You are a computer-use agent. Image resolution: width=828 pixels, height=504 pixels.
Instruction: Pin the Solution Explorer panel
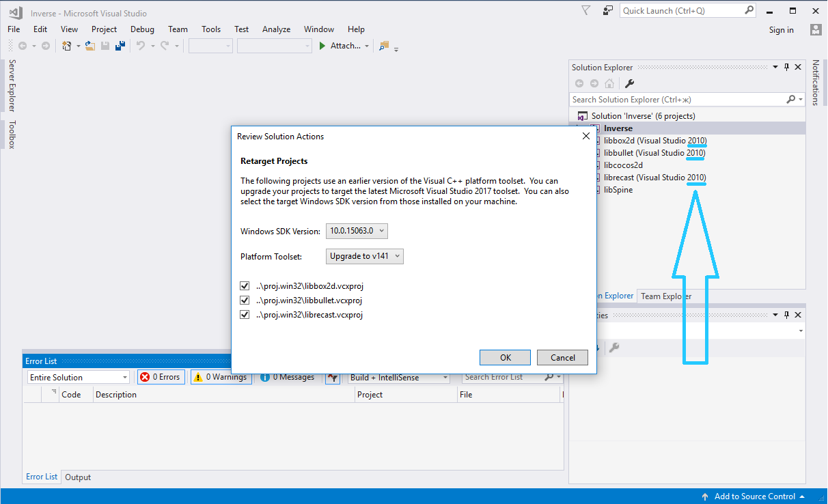pyautogui.click(x=786, y=67)
